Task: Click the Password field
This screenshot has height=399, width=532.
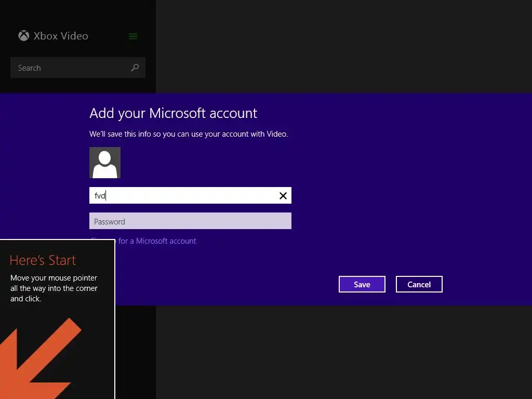Action: [190, 221]
